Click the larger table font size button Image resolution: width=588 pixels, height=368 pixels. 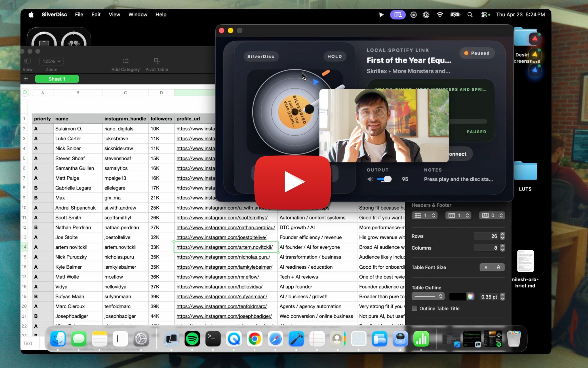tap(498, 267)
